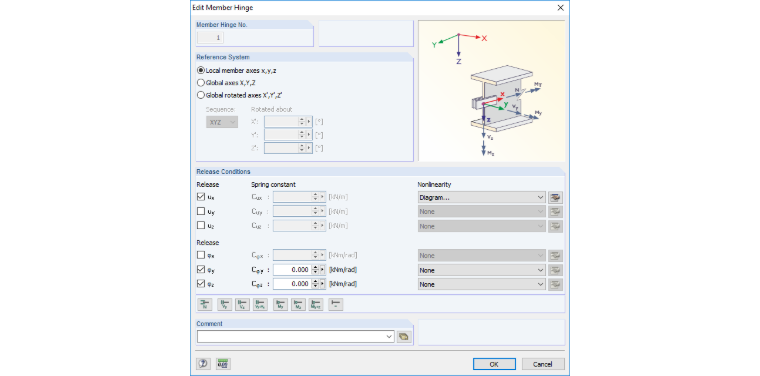The image size is (760, 376).
Task: Click the Cancel button
Action: (x=543, y=364)
